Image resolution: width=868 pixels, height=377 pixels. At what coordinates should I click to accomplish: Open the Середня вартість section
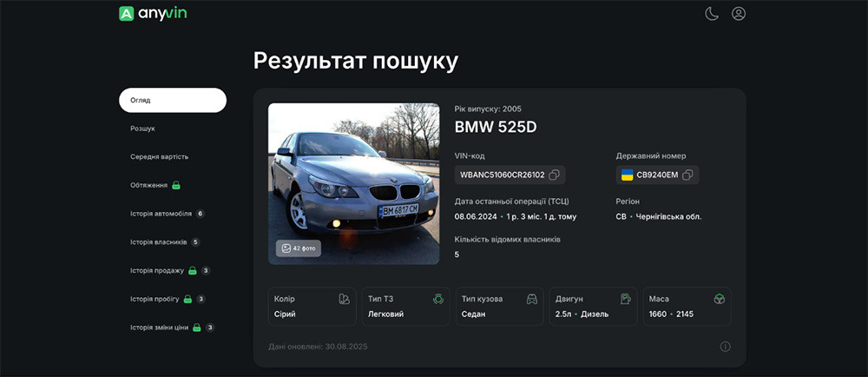160,156
